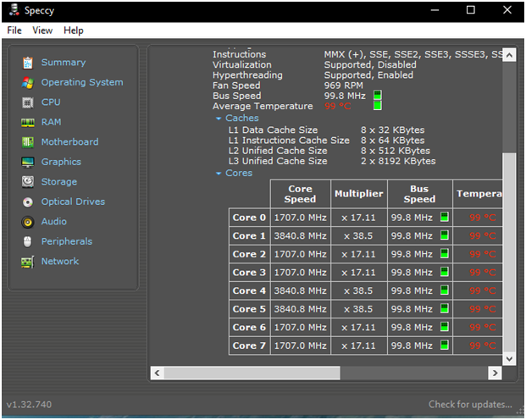The height and width of the screenshot is (420, 526).
Task: Collapse the Cores section arrow
Action: click(219, 174)
